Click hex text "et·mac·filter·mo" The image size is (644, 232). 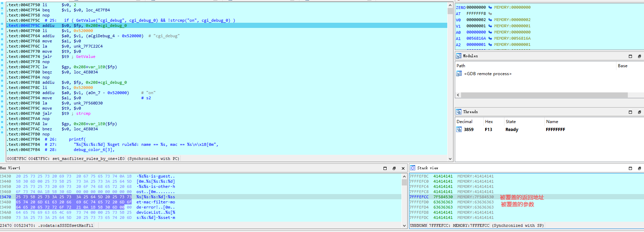156,202
